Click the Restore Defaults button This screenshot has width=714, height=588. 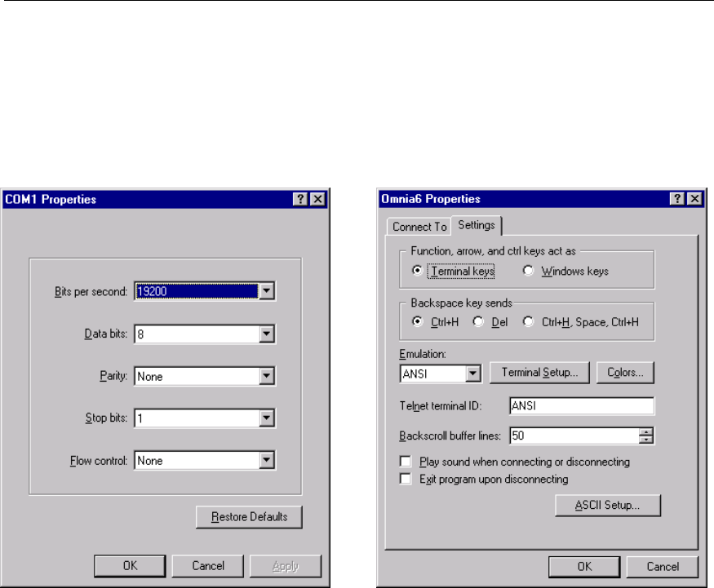249,517
